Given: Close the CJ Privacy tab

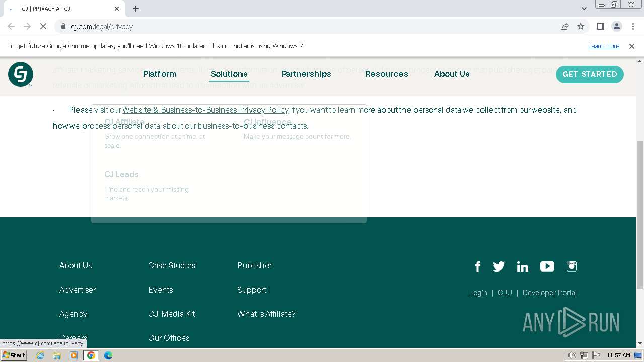Looking at the screenshot, I should [x=117, y=9].
